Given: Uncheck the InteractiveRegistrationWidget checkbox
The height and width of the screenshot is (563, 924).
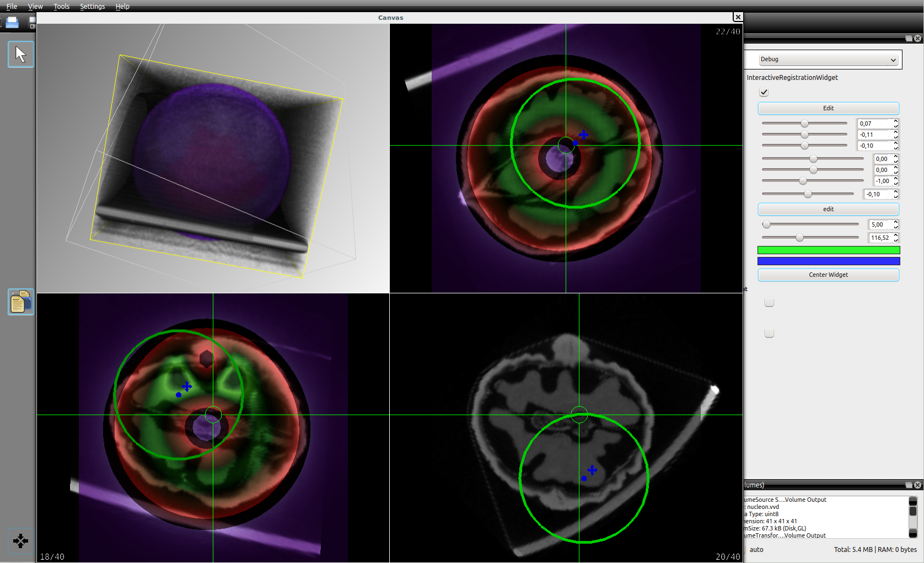Looking at the screenshot, I should (x=764, y=92).
